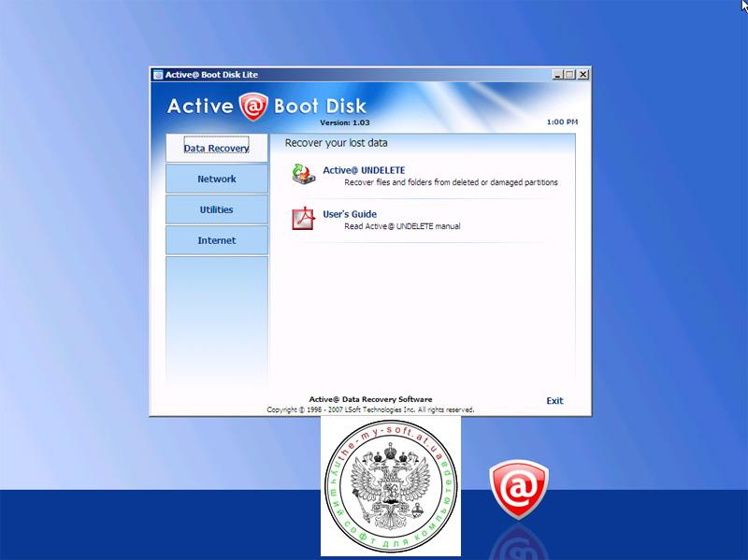Select the Data Recovery tab
748x560 pixels.
[x=216, y=148]
